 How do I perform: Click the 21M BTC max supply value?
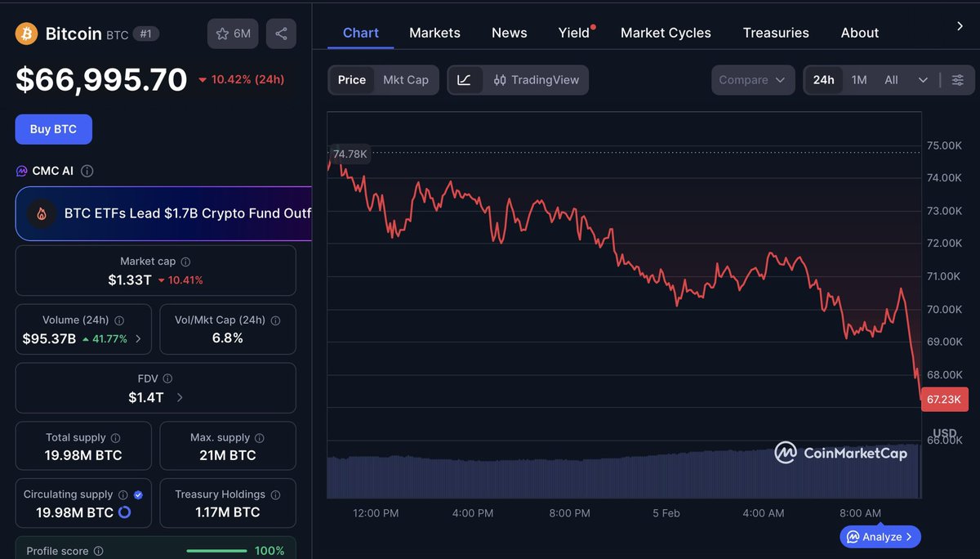[x=228, y=455]
